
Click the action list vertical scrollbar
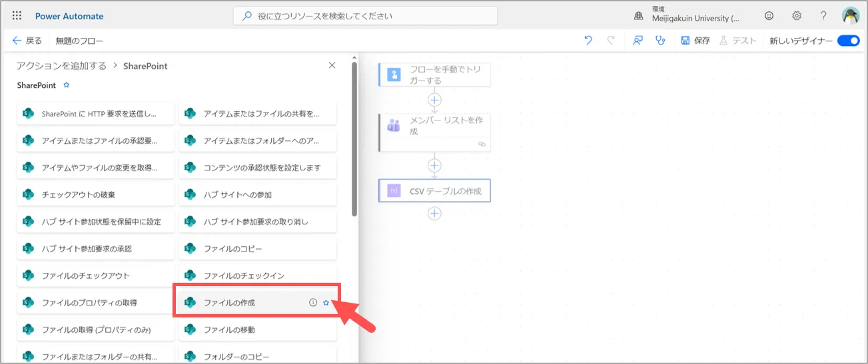click(x=354, y=140)
